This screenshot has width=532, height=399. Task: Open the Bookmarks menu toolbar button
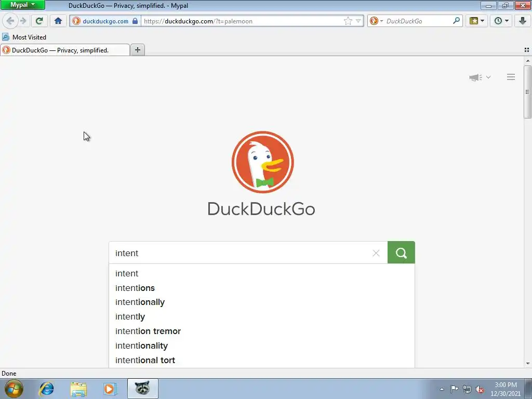477,21
